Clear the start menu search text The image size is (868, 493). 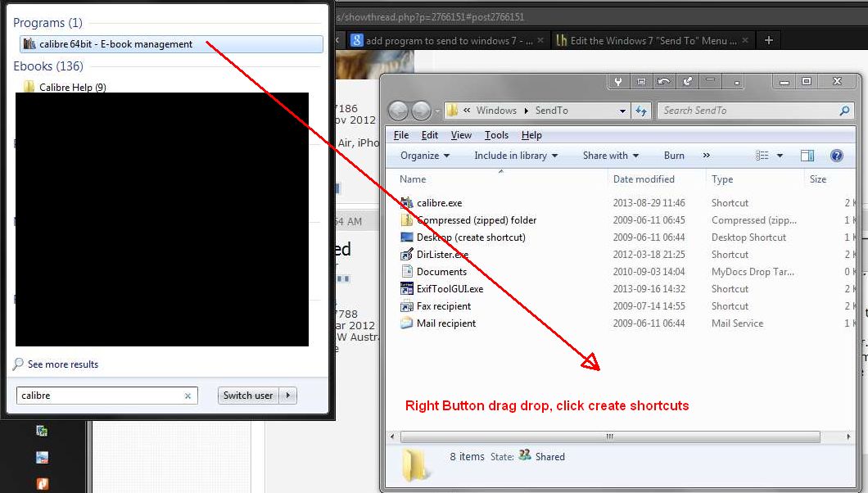(188, 396)
